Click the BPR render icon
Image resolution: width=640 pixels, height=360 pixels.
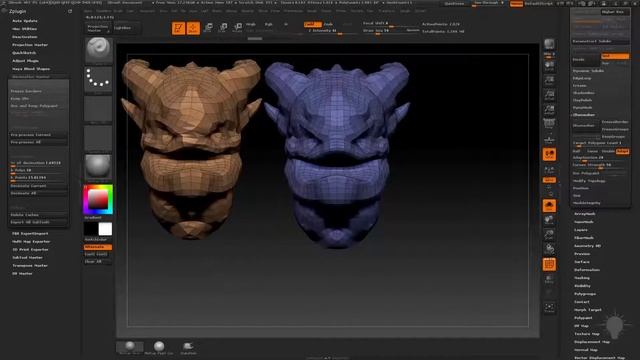[x=549, y=44]
